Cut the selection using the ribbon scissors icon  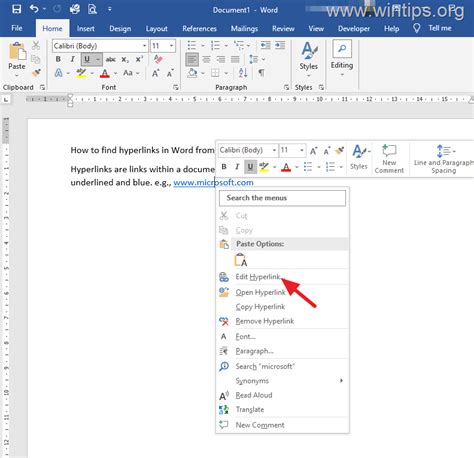pos(36,45)
